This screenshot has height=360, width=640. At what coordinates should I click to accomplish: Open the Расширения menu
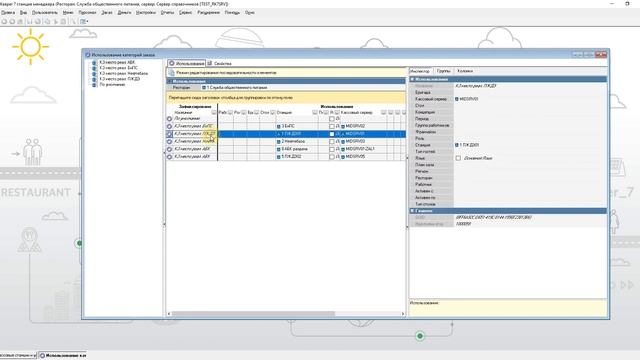click(x=209, y=13)
